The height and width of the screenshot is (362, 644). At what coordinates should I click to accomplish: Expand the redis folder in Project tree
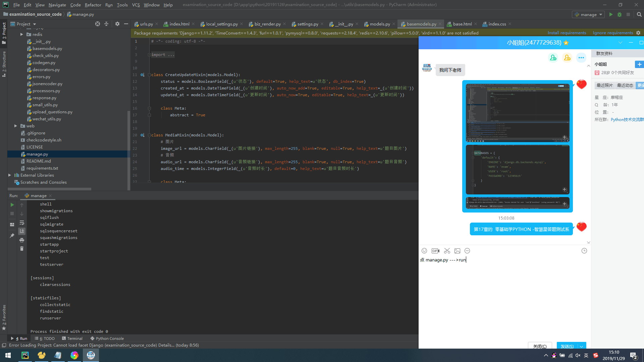point(22,35)
